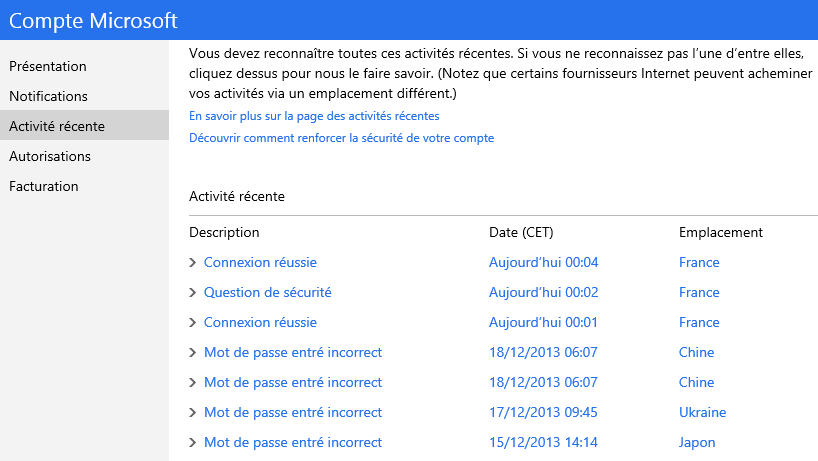Open the Autorisations page
This screenshot has height=461, width=818.
(x=50, y=156)
